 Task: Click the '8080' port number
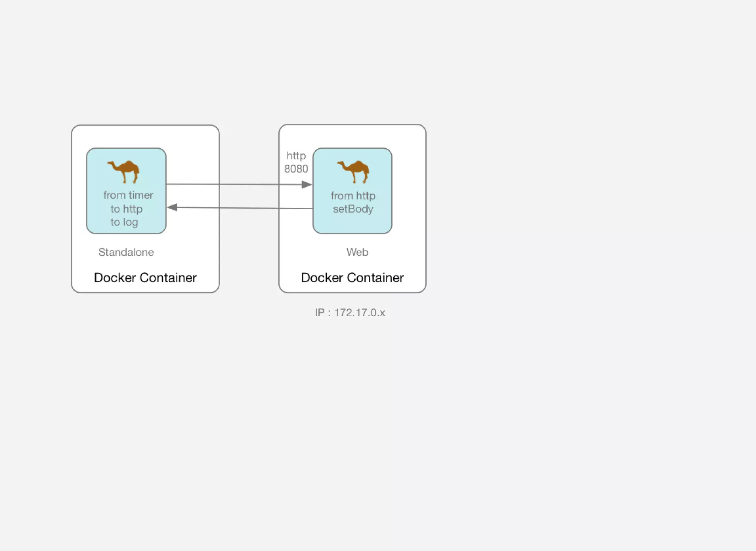click(x=296, y=169)
